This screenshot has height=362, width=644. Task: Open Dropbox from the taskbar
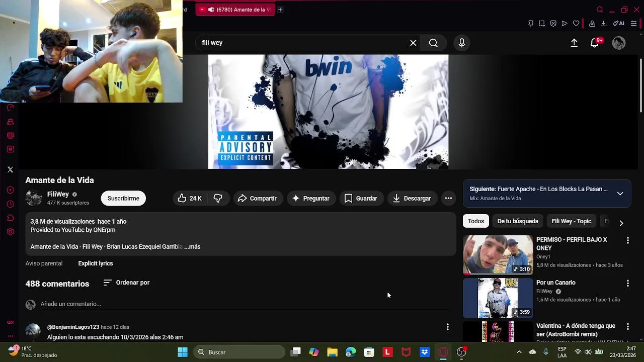[x=425, y=352]
